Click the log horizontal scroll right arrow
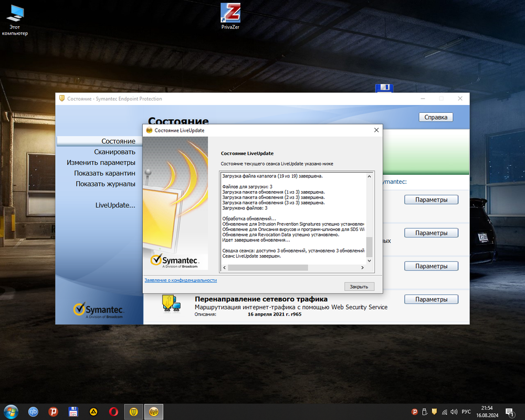 [362, 267]
